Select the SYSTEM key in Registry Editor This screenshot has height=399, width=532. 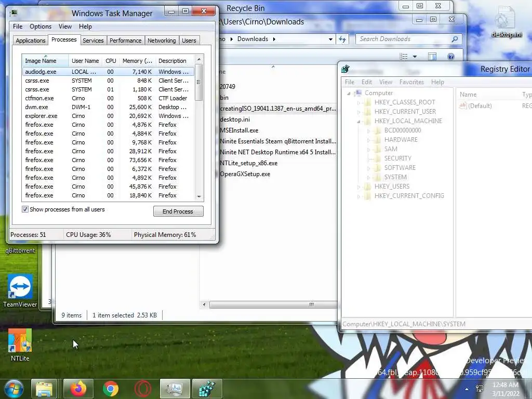(395, 177)
